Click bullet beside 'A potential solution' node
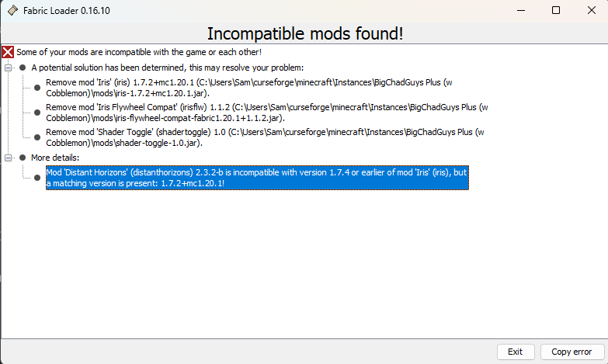The width and height of the screenshot is (608, 364). pyautogui.click(x=23, y=68)
